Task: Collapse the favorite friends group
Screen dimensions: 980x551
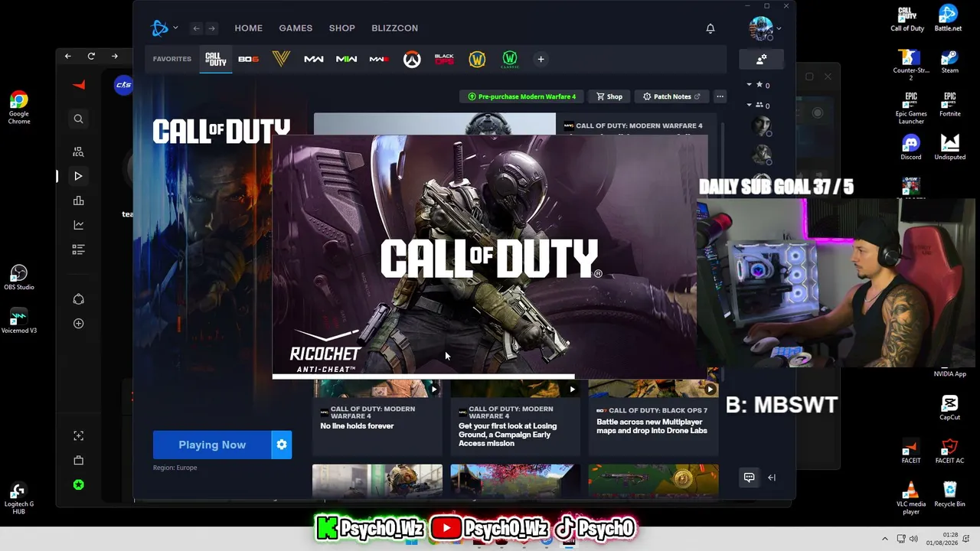Action: pyautogui.click(x=750, y=84)
